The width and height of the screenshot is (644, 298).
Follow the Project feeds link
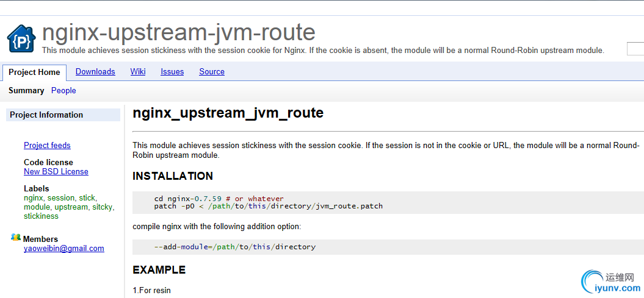(47, 146)
